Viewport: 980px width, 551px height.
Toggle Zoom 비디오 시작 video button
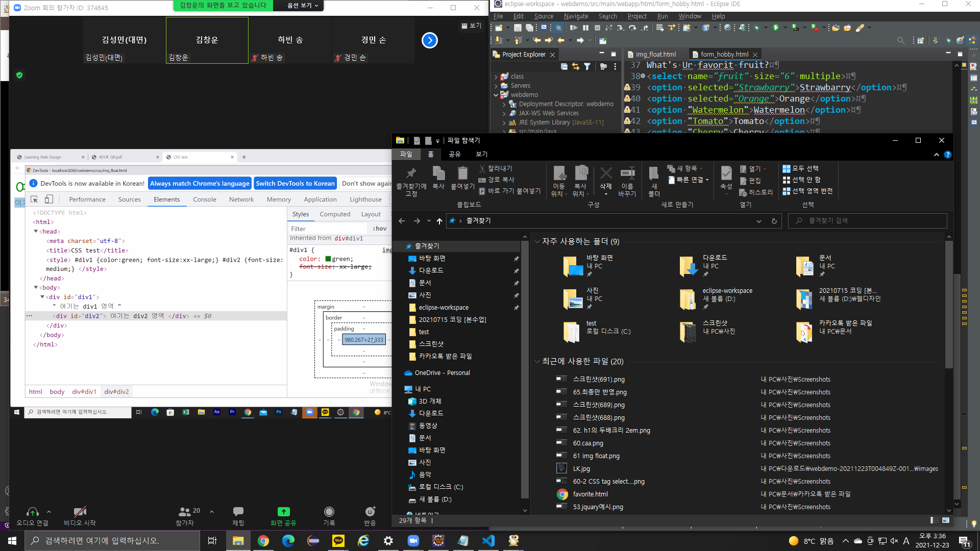[x=80, y=512]
